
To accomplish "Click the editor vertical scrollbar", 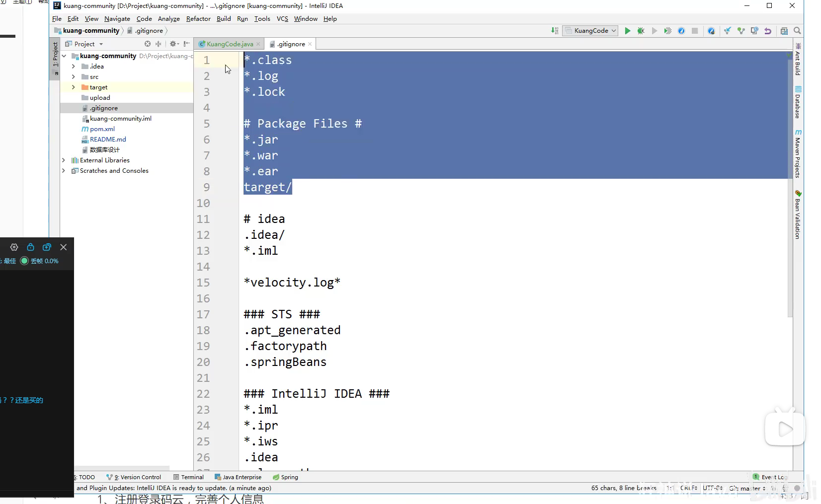I will click(790, 185).
